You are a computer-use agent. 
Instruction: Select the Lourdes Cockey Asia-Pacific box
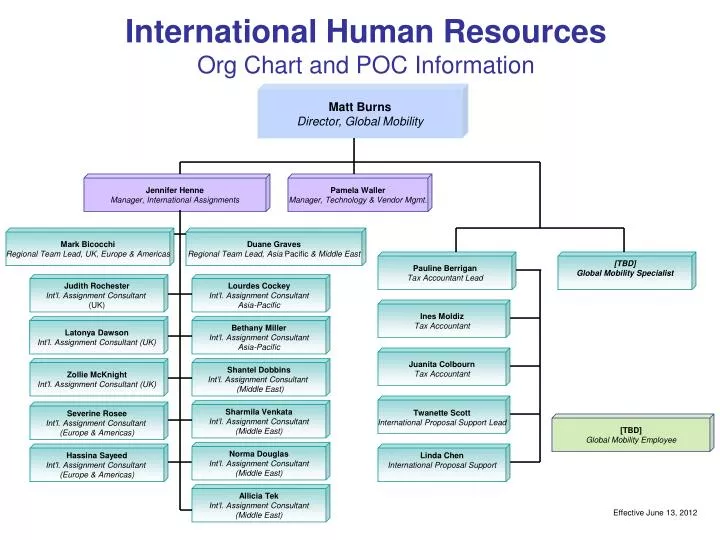click(261, 294)
